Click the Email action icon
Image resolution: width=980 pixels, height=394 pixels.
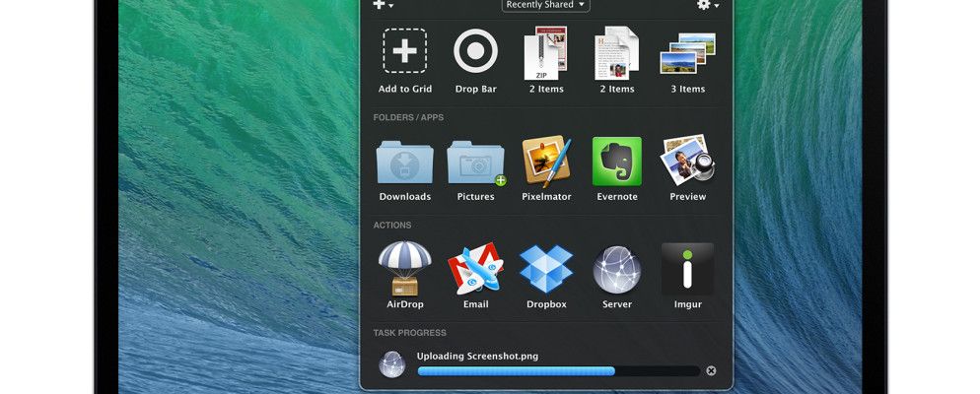[x=475, y=268]
